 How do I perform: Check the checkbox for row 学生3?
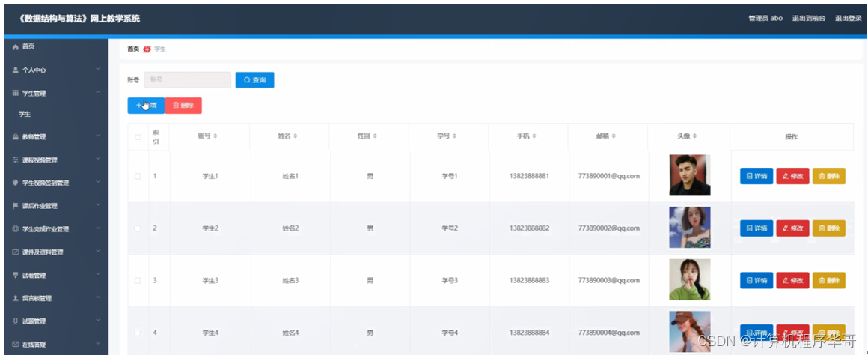tap(138, 281)
